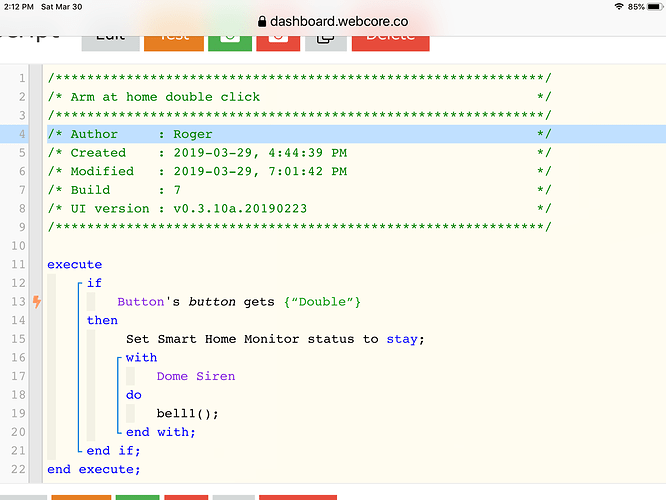666x500 pixels.
Task: Tap the Wi-Fi status icon
Action: pyautogui.click(x=619, y=6)
